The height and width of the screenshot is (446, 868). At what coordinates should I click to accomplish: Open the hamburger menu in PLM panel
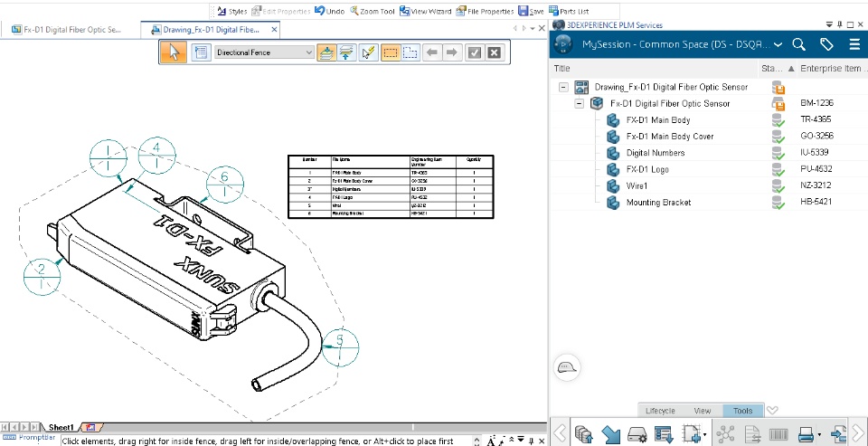tap(854, 44)
